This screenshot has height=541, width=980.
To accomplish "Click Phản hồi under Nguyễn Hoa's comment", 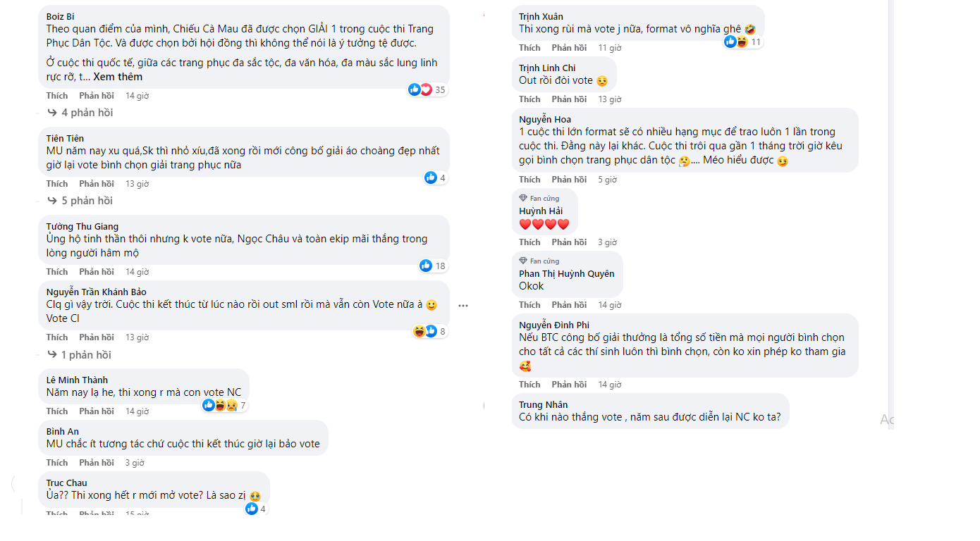I will click(569, 180).
